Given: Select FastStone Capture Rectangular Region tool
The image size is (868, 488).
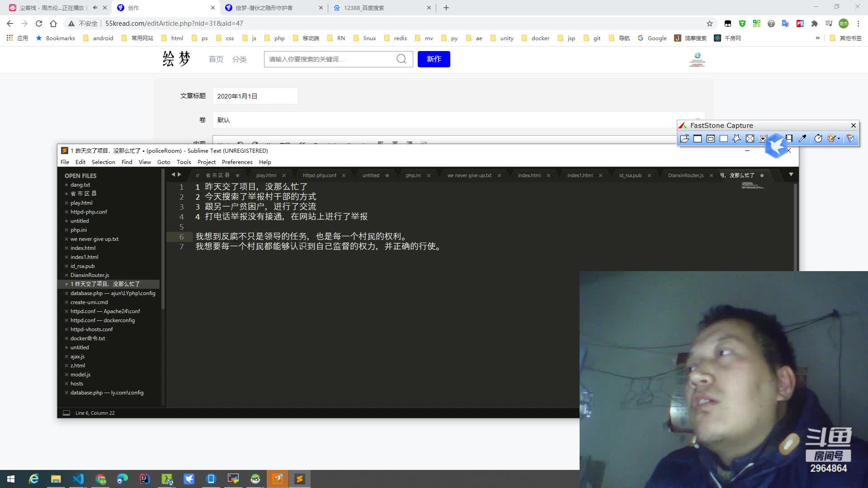Looking at the screenshot, I should [x=724, y=139].
